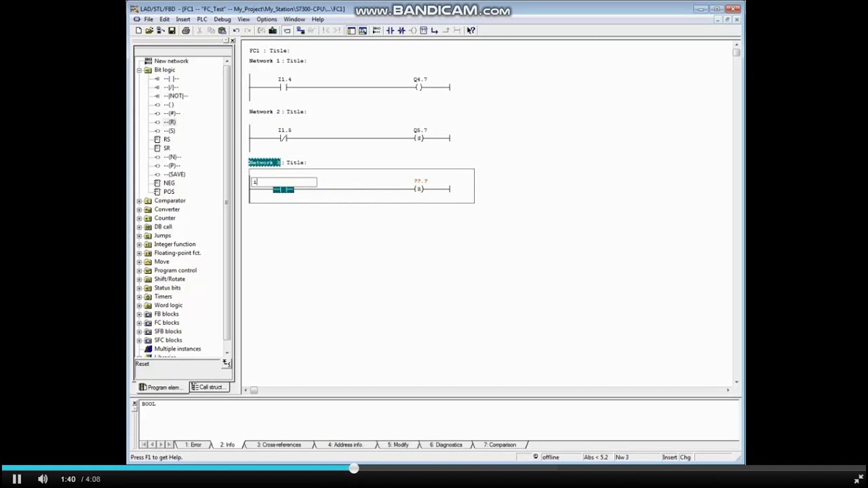This screenshot has width=868, height=488.
Task: Mute the video volume speaker
Action: [x=43, y=479]
